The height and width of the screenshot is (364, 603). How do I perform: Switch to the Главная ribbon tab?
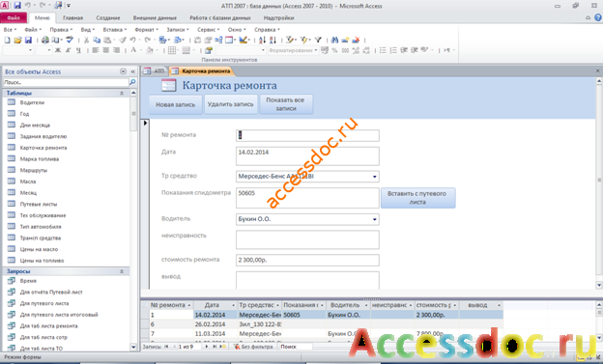tap(73, 18)
